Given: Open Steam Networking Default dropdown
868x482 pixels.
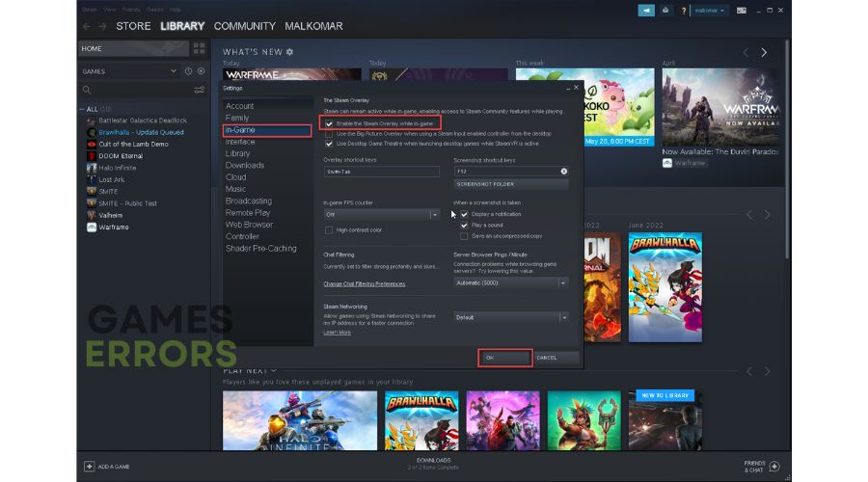Looking at the screenshot, I should pos(510,318).
